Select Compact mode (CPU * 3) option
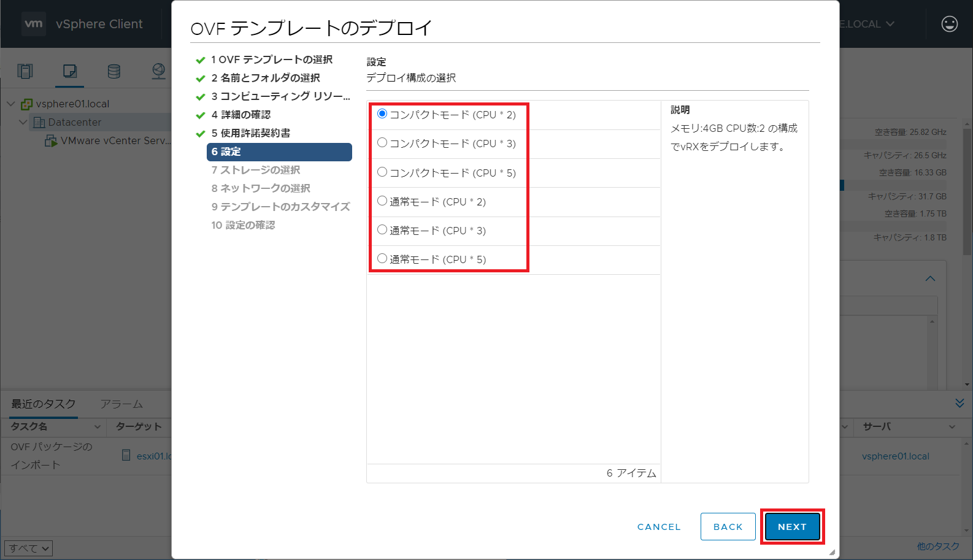 point(382,142)
